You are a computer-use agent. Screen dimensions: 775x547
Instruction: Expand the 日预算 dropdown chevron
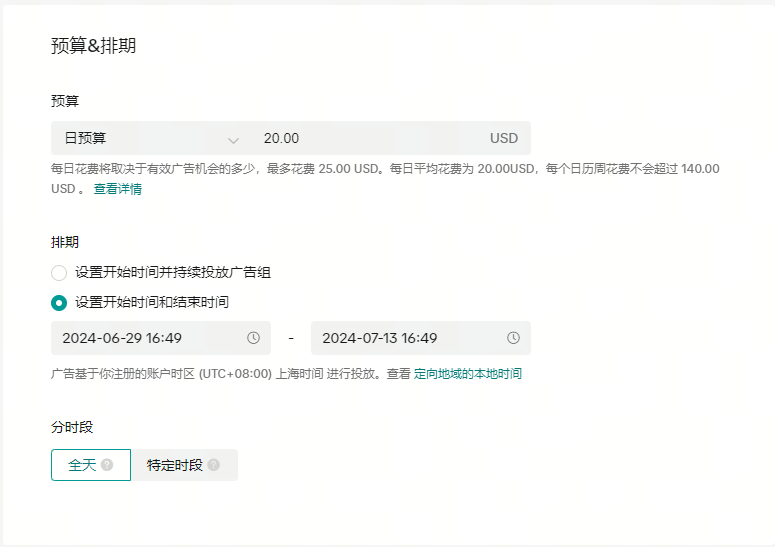point(233,140)
